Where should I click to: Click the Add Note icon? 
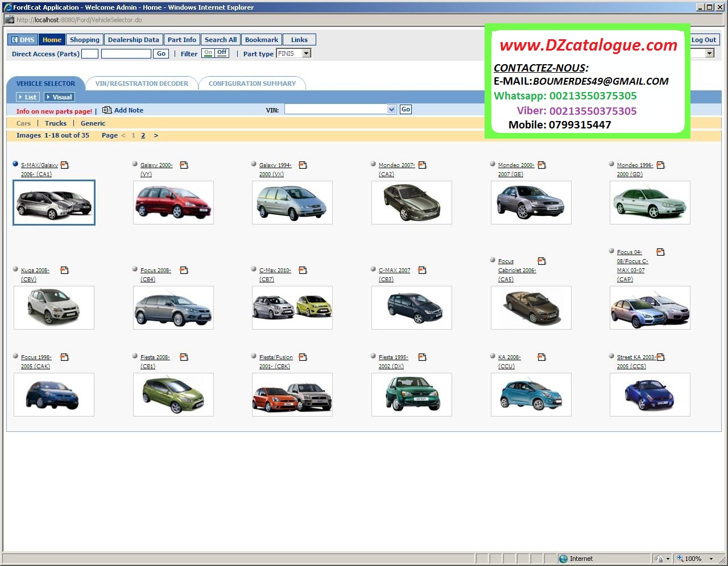point(107,110)
